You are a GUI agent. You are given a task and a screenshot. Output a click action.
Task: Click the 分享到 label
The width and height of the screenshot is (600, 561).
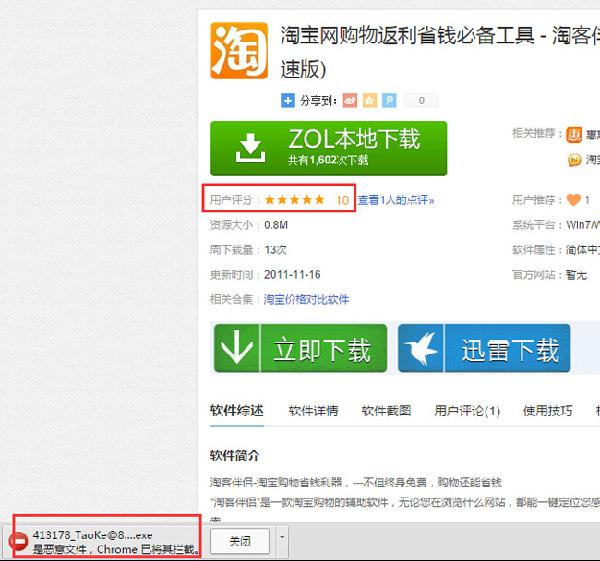pos(318,101)
